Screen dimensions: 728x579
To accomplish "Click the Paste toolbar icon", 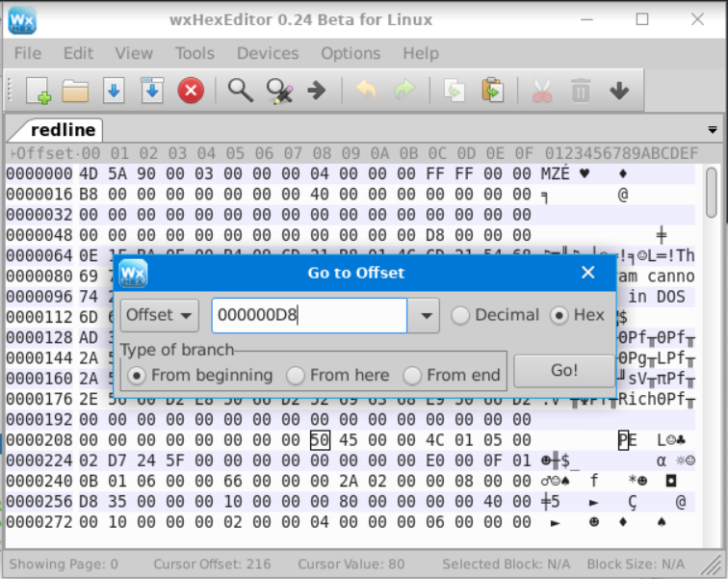I will coord(493,90).
